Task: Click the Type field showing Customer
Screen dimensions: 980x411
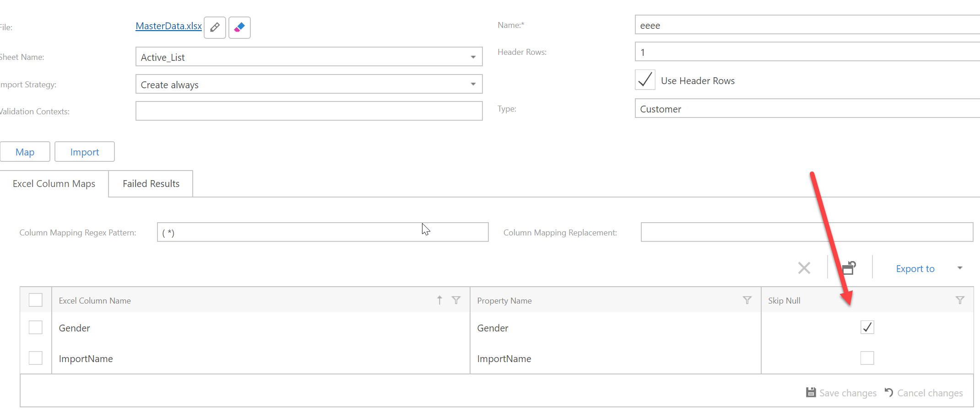Action: 807,109
